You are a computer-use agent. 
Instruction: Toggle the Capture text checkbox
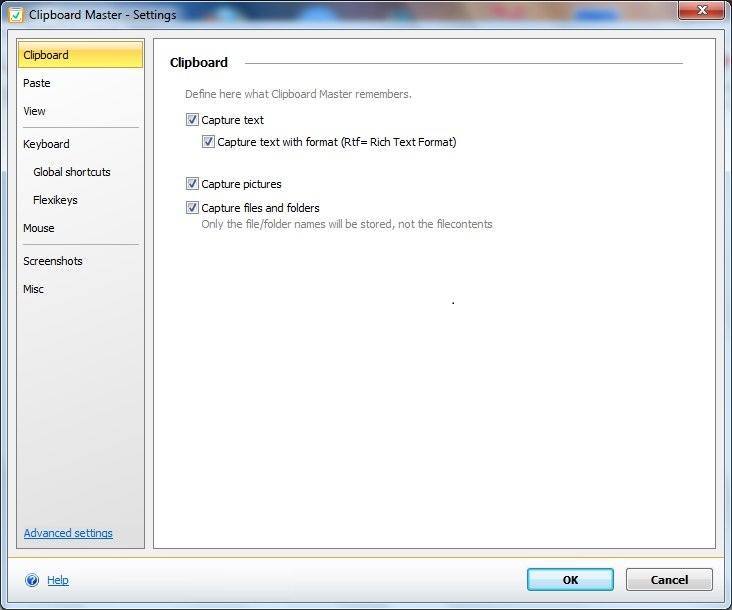pyautogui.click(x=192, y=120)
